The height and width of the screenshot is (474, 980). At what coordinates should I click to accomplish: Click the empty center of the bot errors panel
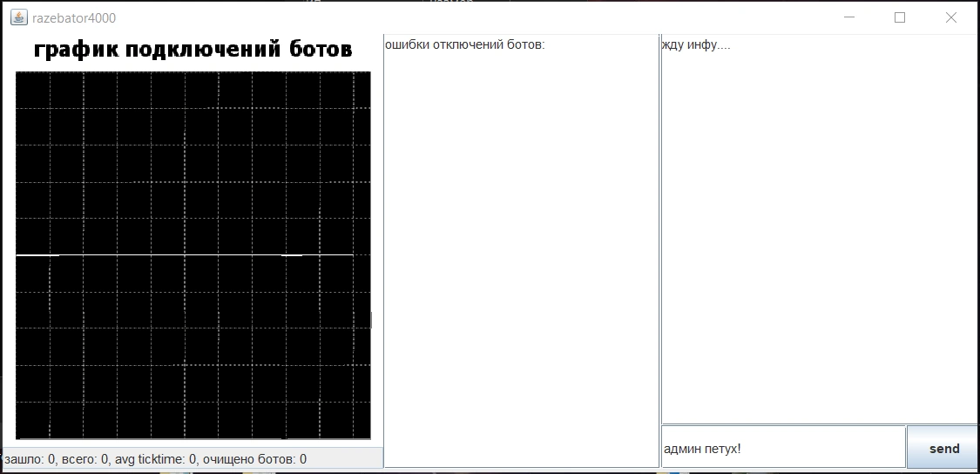[x=520, y=253]
